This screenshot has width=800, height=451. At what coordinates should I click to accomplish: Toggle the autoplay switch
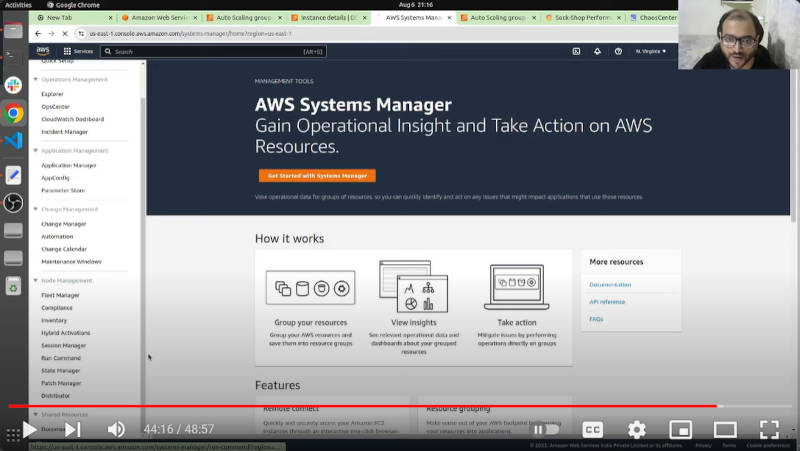tap(545, 430)
